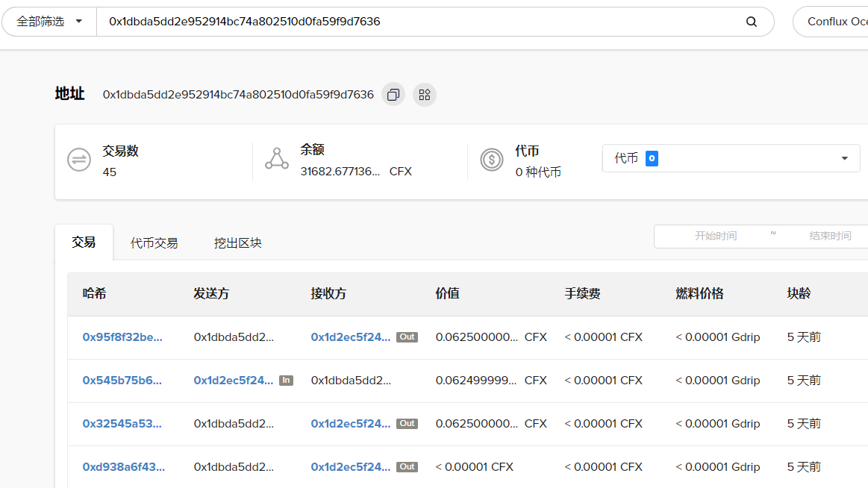The width and height of the screenshot is (868, 488).
Task: Click the 结束时间 end date field
Action: 830,236
